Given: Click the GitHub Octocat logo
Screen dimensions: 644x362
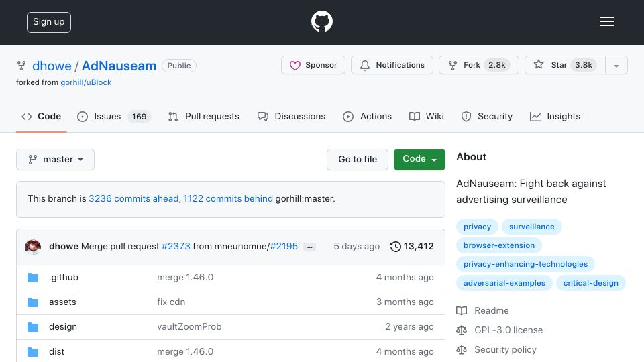Looking at the screenshot, I should (321, 21).
